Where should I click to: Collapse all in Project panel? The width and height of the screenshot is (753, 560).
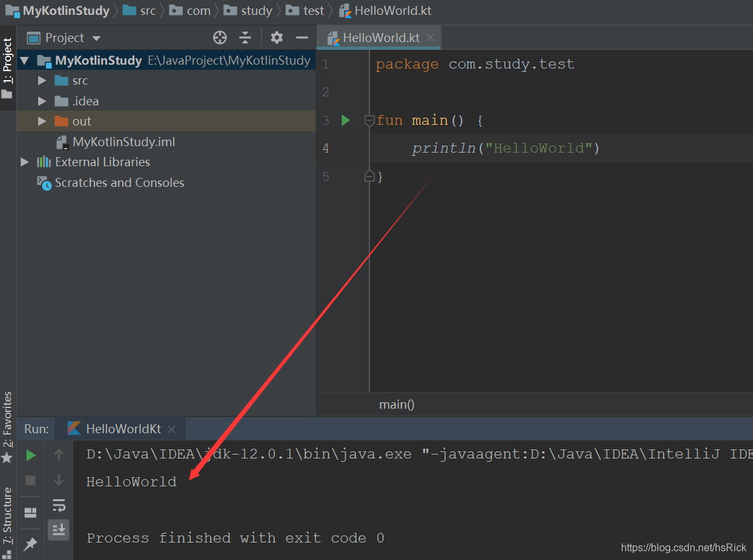coord(245,38)
